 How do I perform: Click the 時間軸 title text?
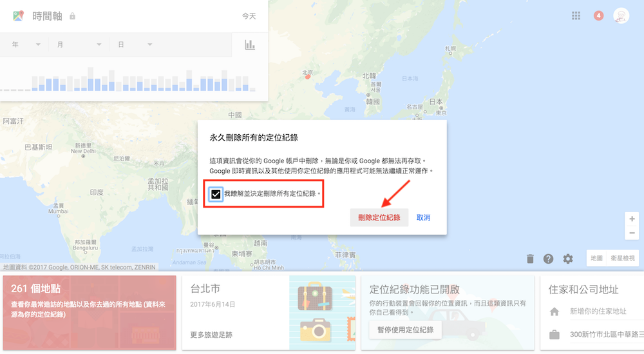point(47,16)
